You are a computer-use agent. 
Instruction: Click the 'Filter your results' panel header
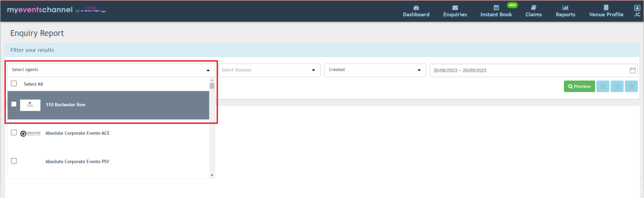pyautogui.click(x=322, y=50)
